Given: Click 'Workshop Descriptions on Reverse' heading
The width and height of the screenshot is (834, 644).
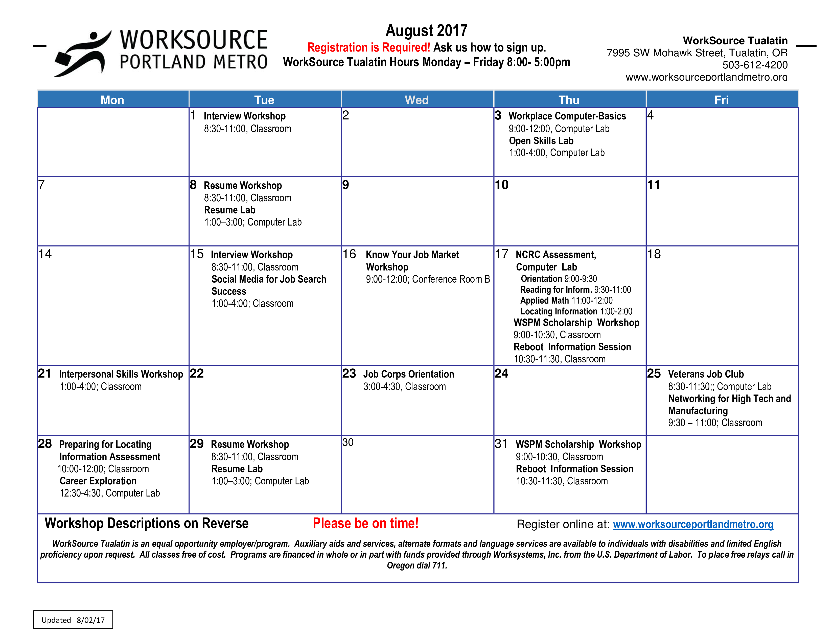Looking at the screenshot, I should click(x=147, y=523).
